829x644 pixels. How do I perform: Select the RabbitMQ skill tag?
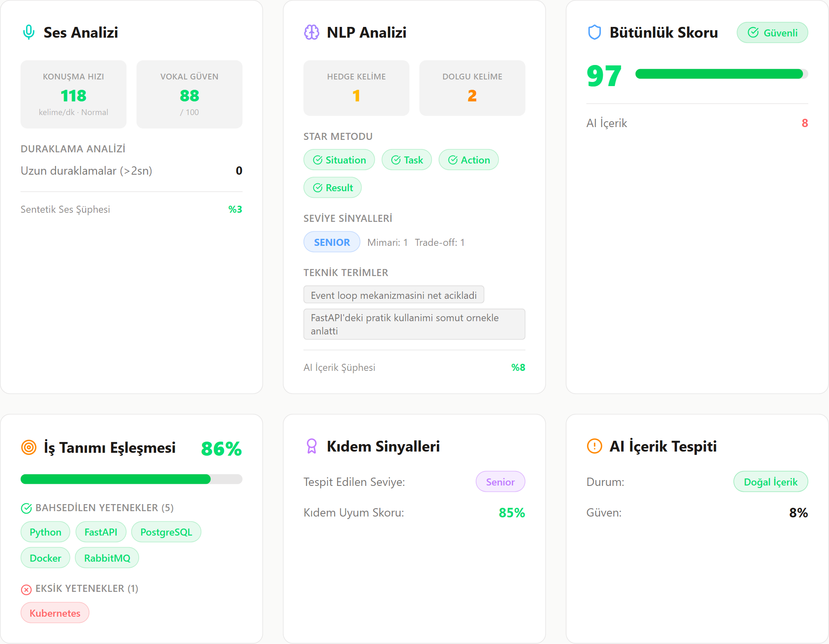[107, 558]
